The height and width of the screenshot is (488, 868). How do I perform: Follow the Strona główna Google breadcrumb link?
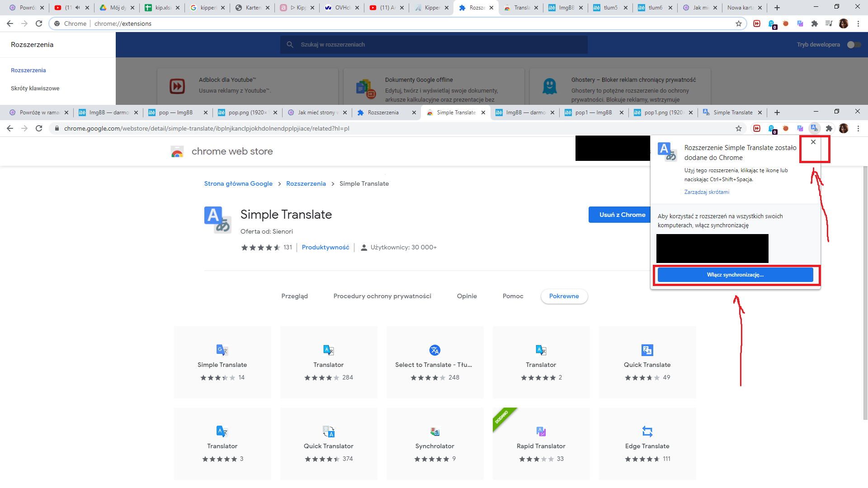click(x=238, y=183)
